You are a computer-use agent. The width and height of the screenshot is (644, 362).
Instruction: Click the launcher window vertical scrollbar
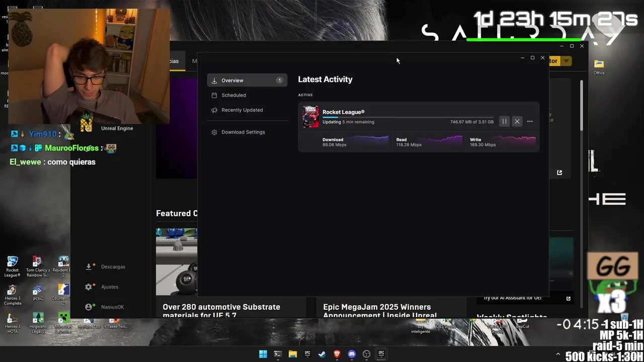582,105
